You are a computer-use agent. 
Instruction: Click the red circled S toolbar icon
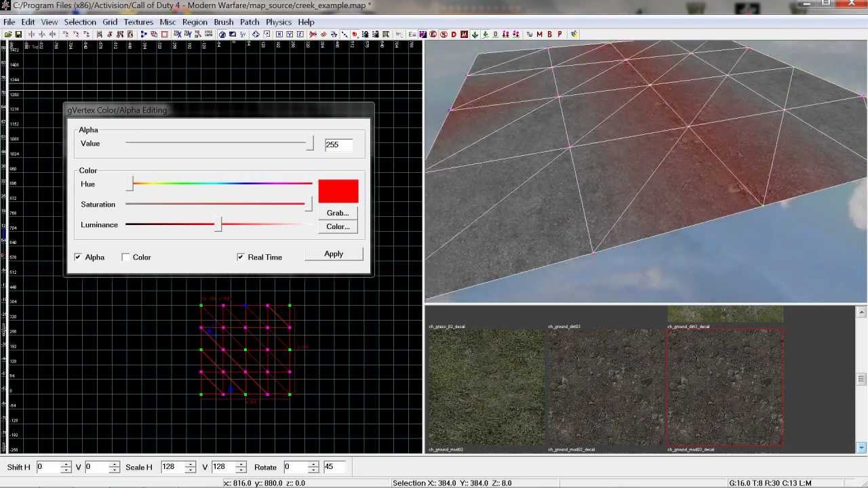443,35
